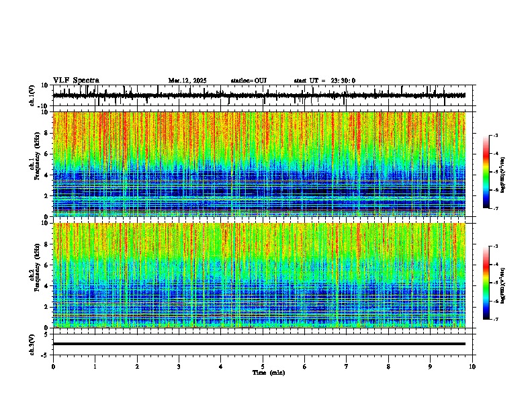Select the date text Mar.12, 2025
The image size is (532, 411).
pyautogui.click(x=187, y=81)
